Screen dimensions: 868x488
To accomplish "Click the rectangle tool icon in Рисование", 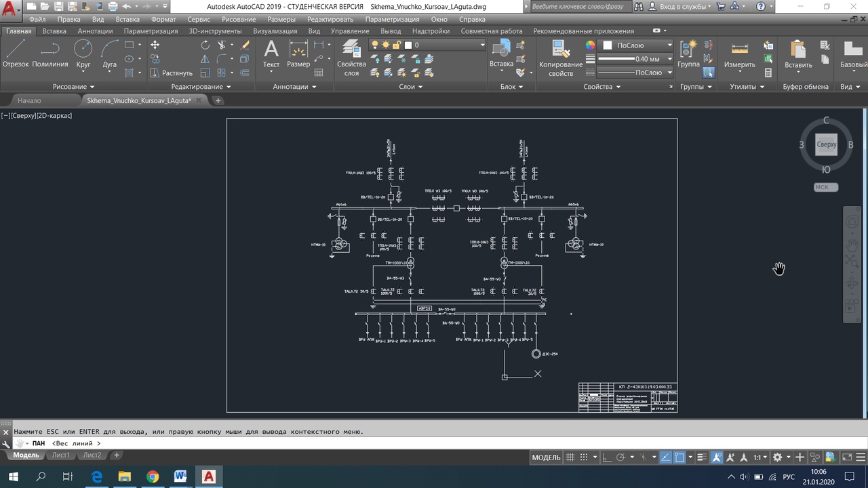I will (129, 45).
